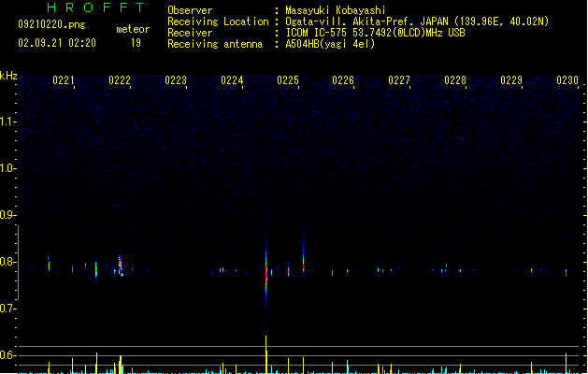The width and height of the screenshot is (588, 374).
Task: Click the Receiving Location label
Action: point(218,22)
